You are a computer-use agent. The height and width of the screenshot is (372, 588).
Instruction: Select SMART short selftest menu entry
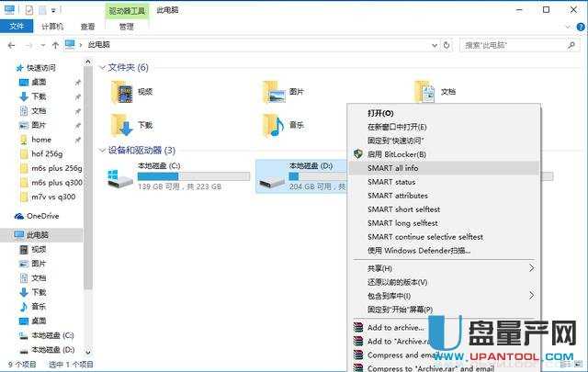coord(404,209)
